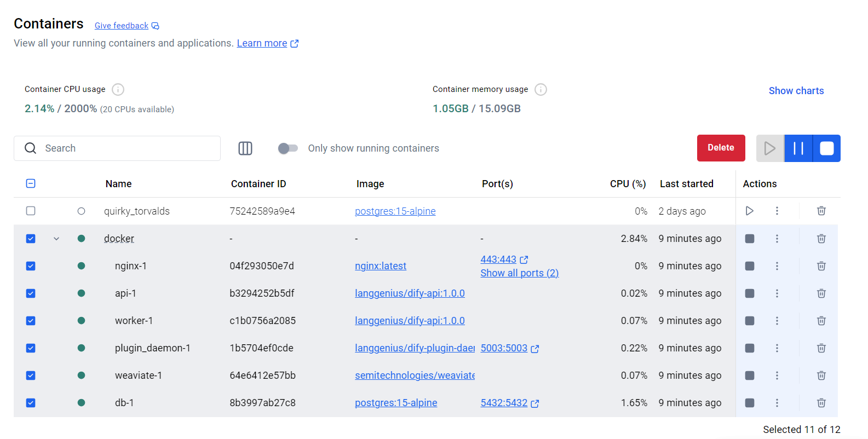Stop the db-1 container
The height and width of the screenshot is (439, 868).
(x=750, y=403)
